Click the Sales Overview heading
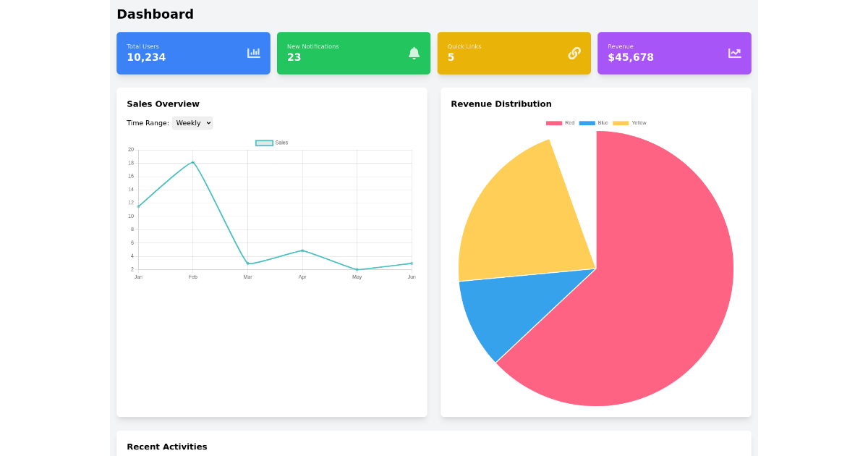Viewport: 868px width, 456px height. point(163,104)
